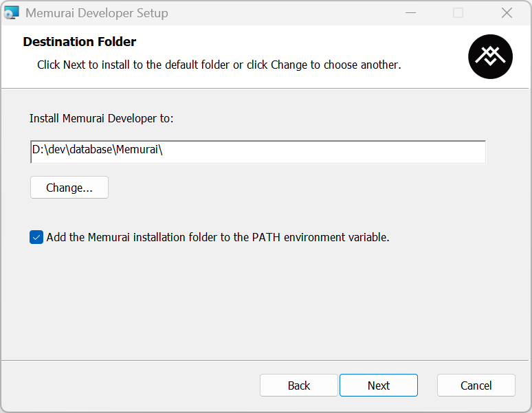532x413 pixels.
Task: Open the folder browser via Change...
Action: click(x=69, y=187)
